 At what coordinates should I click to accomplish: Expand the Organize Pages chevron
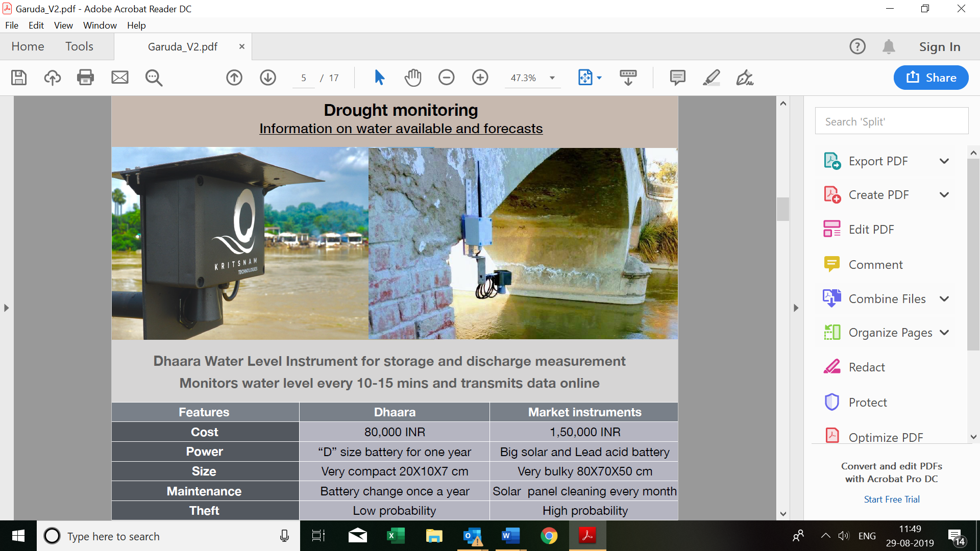pyautogui.click(x=944, y=333)
